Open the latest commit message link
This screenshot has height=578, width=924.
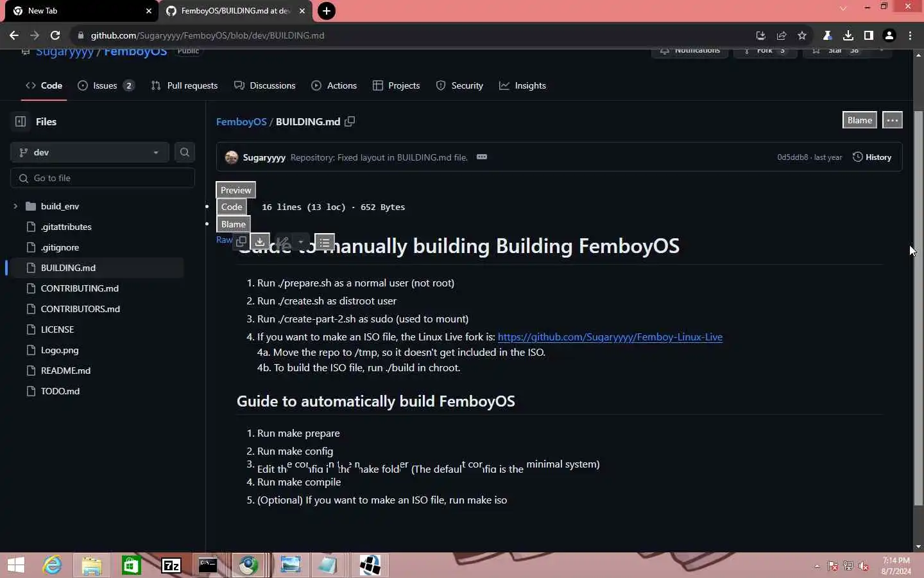(379, 157)
